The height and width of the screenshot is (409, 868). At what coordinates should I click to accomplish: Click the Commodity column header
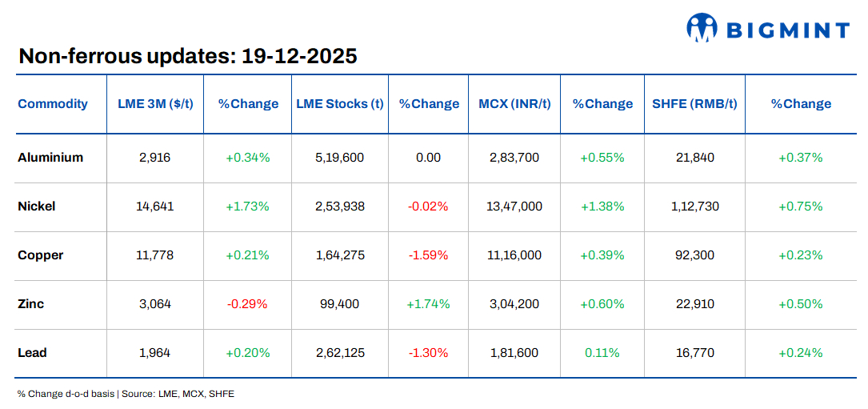click(53, 104)
